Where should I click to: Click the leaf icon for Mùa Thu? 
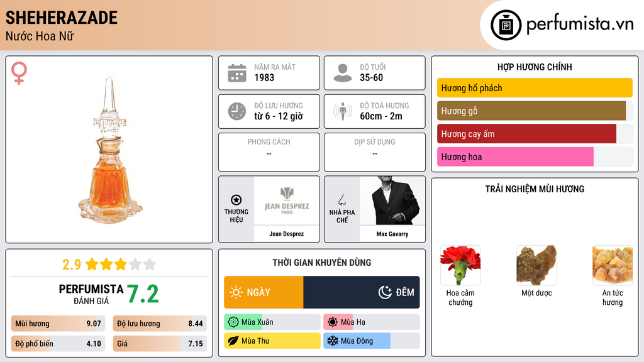click(233, 341)
